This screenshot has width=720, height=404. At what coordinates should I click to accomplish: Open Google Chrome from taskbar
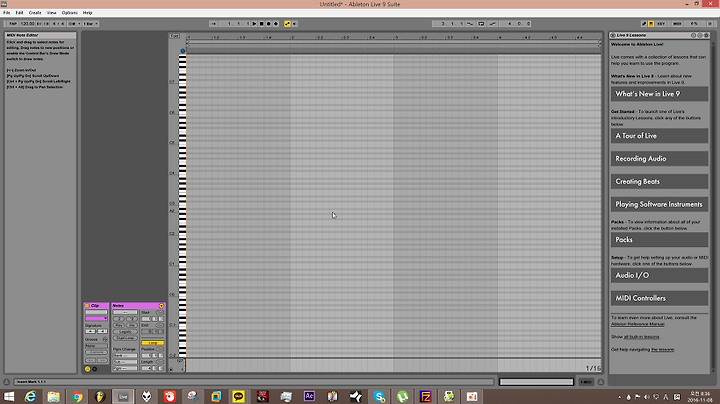[77, 397]
